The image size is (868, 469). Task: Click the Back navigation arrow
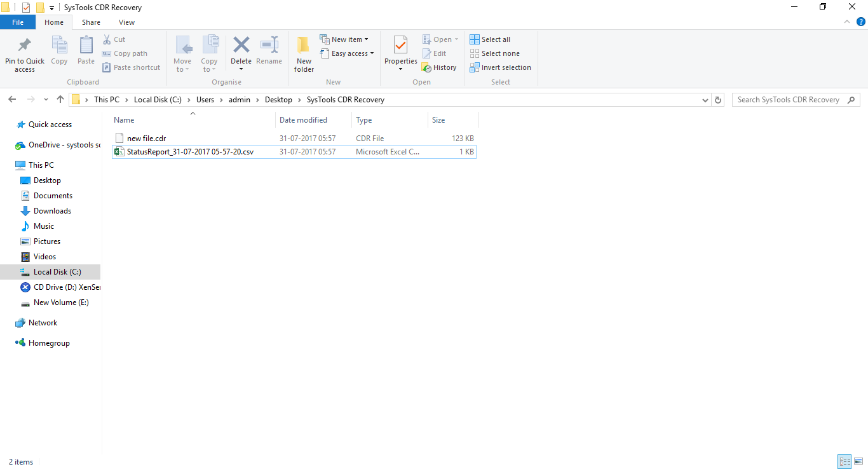click(x=12, y=100)
